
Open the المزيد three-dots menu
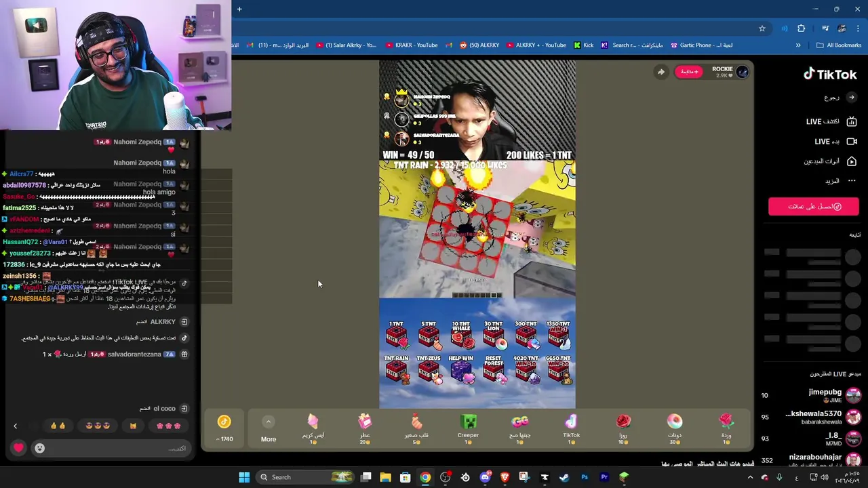click(852, 181)
